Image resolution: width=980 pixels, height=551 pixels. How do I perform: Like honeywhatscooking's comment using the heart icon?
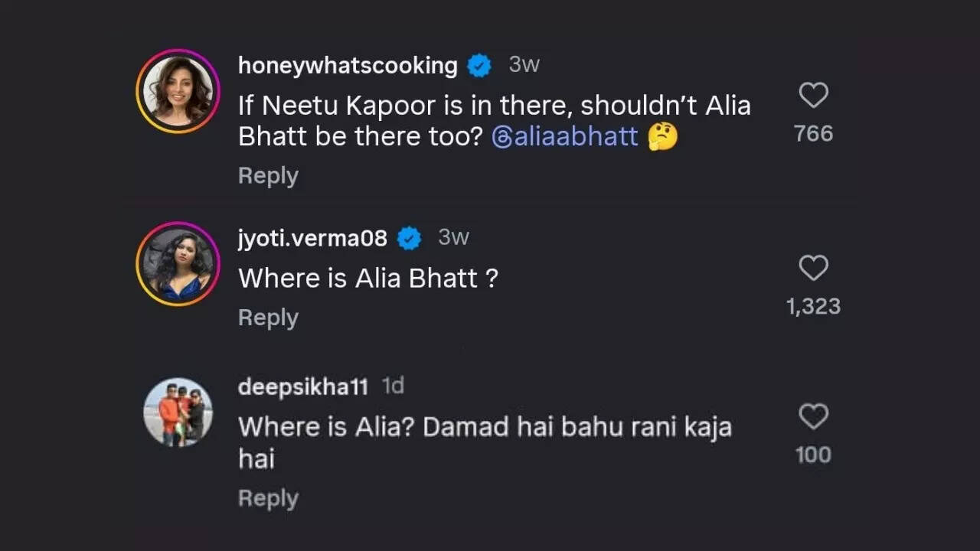pyautogui.click(x=812, y=94)
